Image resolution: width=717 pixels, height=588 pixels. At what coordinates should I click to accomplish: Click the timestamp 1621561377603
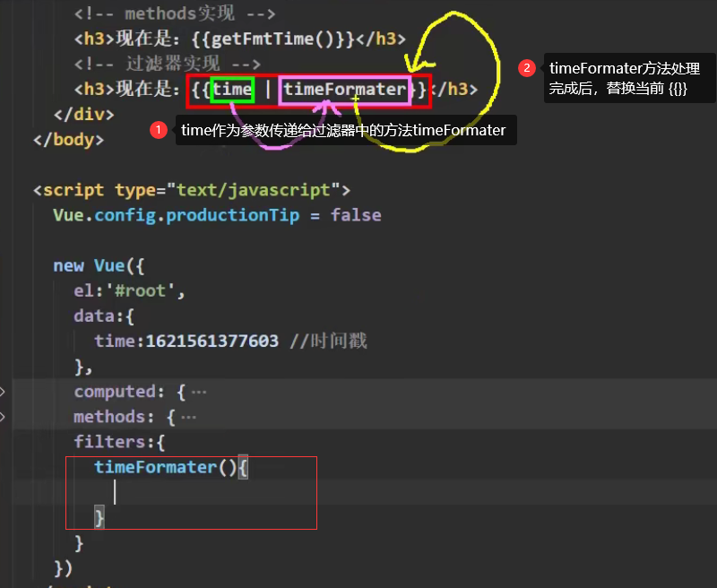[212, 342]
